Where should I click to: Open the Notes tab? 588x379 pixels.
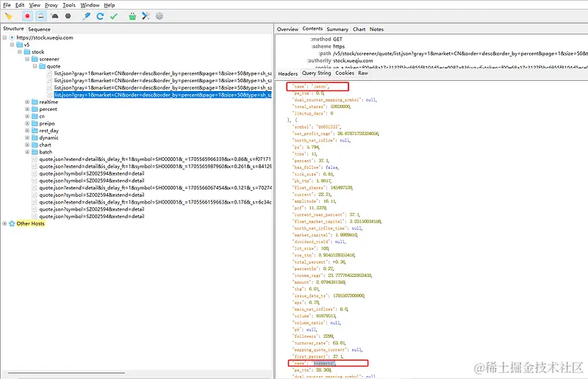point(376,29)
